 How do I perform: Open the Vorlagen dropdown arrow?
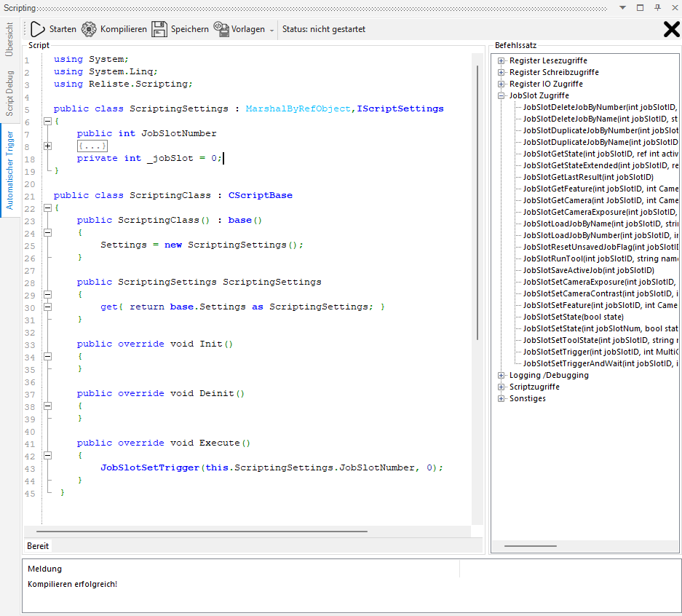[x=272, y=30]
